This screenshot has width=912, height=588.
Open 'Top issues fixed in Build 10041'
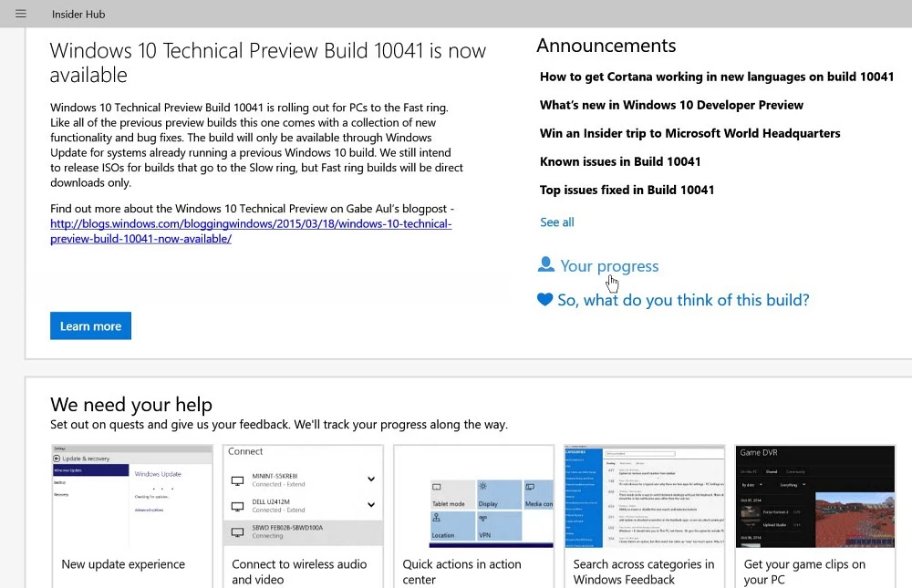[x=627, y=190]
